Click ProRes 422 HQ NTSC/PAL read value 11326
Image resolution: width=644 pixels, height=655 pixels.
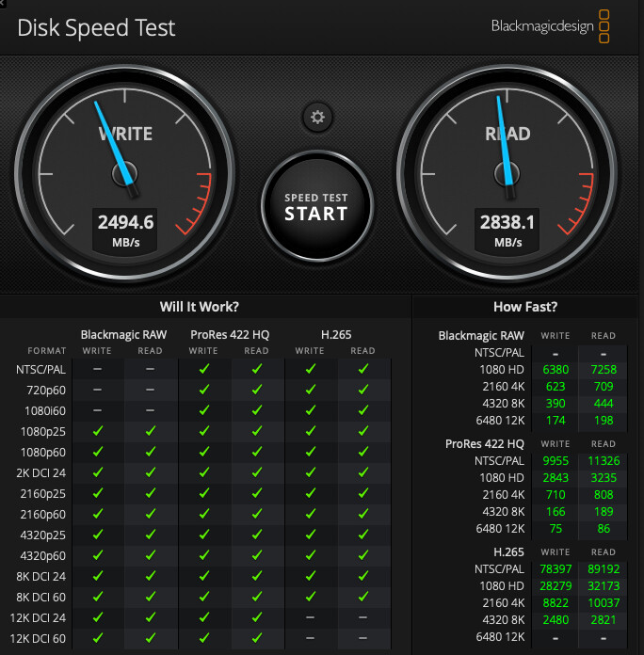point(604,461)
